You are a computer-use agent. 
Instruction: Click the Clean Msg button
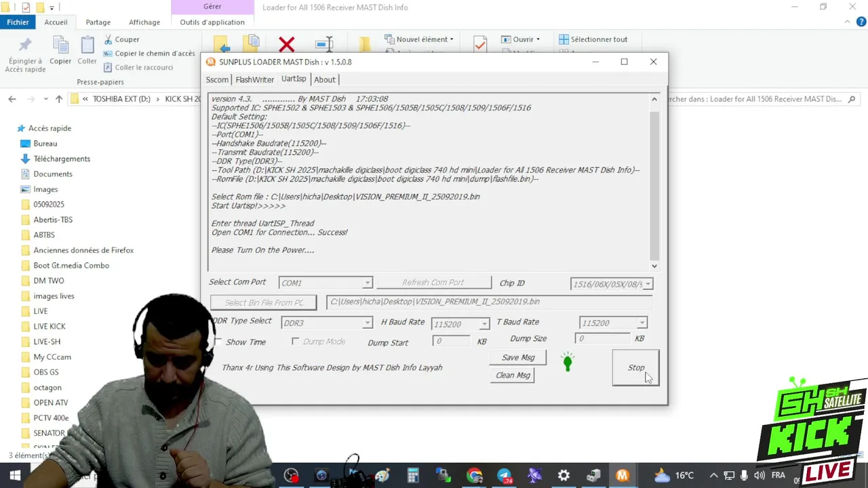[513, 375]
